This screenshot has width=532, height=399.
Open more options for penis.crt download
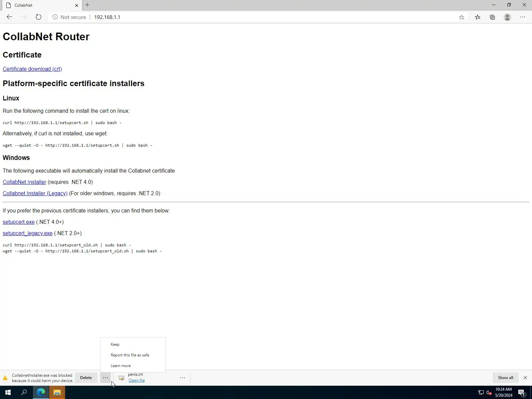(183, 378)
